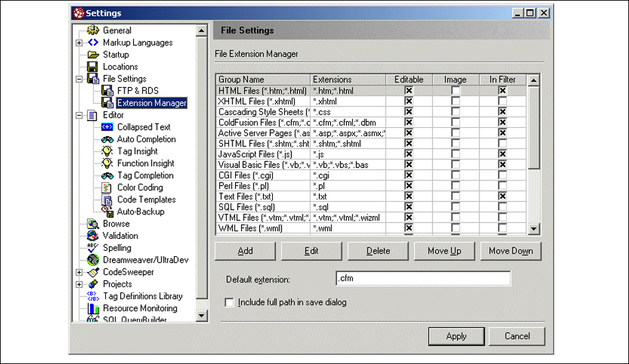Click the Move Up button
Image resolution: width=629 pixels, height=364 pixels.
coord(444,251)
